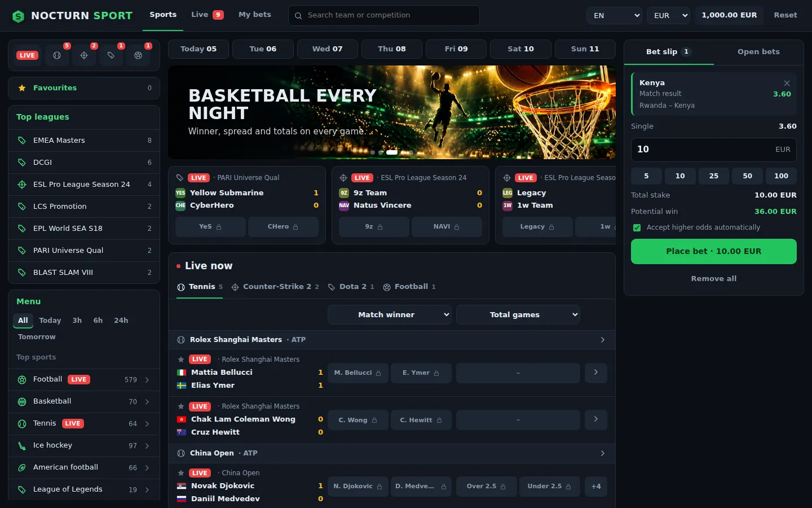
Task: Select the 24h time filter
Action: click(x=121, y=321)
